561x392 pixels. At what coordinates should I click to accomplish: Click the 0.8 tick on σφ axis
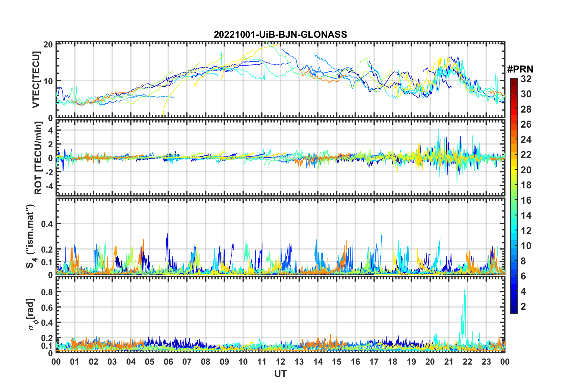click(47, 292)
